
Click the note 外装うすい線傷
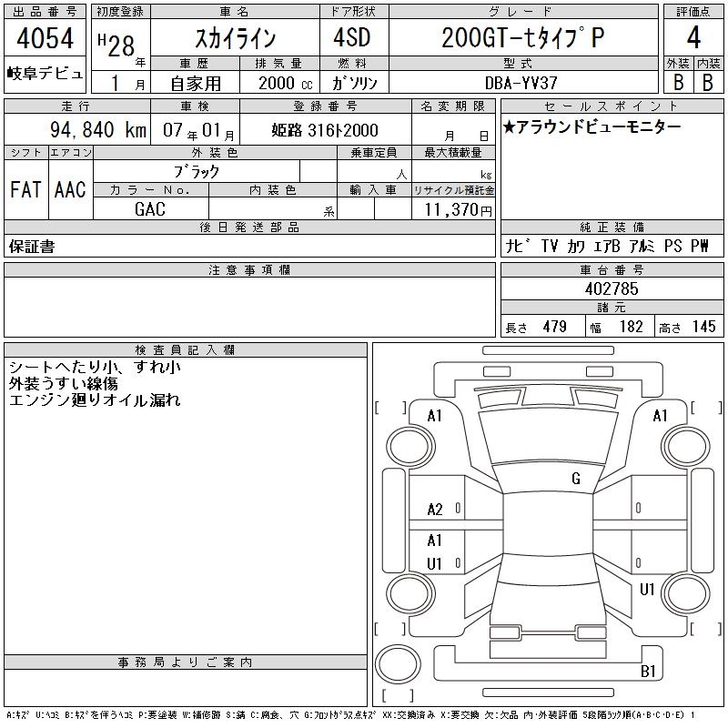point(63,383)
